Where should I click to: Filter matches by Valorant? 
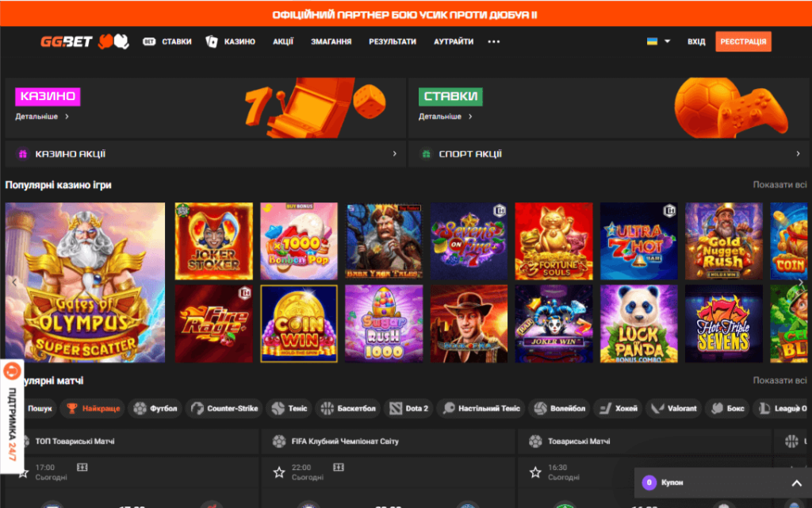pyautogui.click(x=674, y=409)
